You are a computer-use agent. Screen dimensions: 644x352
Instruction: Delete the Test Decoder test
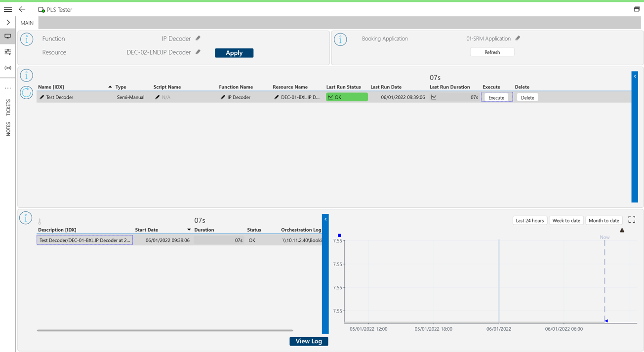point(527,97)
